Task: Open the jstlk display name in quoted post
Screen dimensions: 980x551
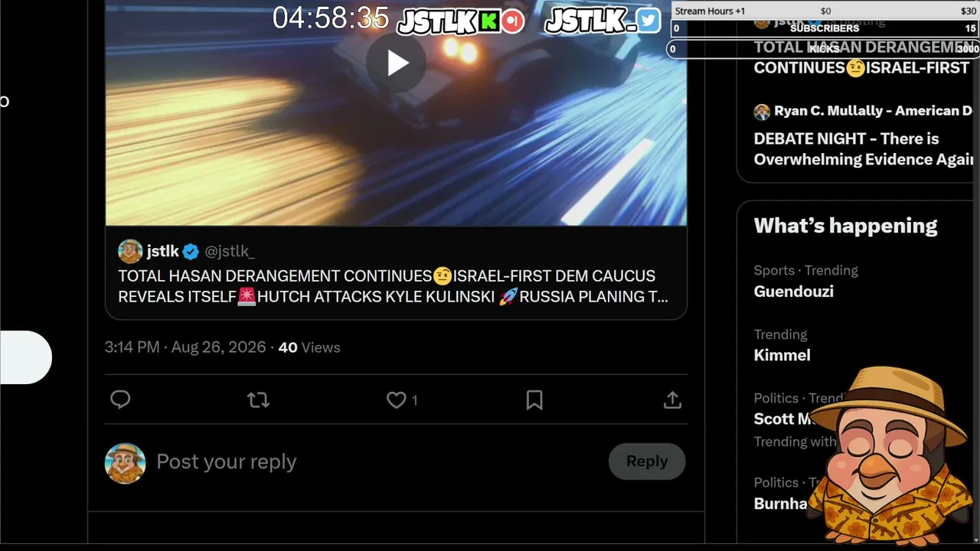Action: click(x=162, y=251)
